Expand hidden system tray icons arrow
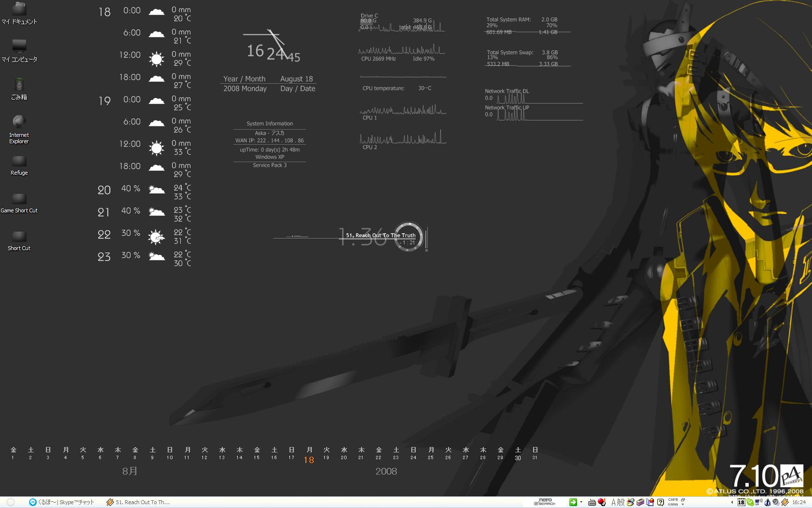The image size is (812, 508). point(732,502)
